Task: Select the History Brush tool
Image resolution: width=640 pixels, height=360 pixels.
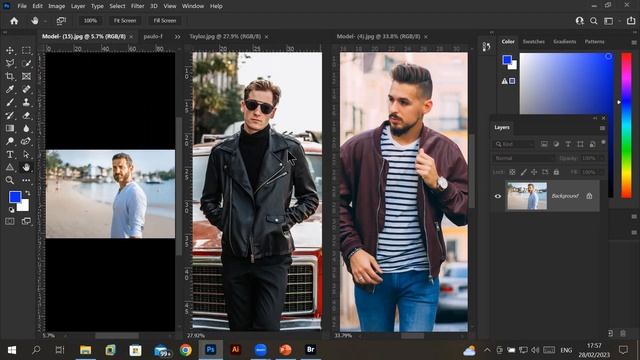Action: 10,116
